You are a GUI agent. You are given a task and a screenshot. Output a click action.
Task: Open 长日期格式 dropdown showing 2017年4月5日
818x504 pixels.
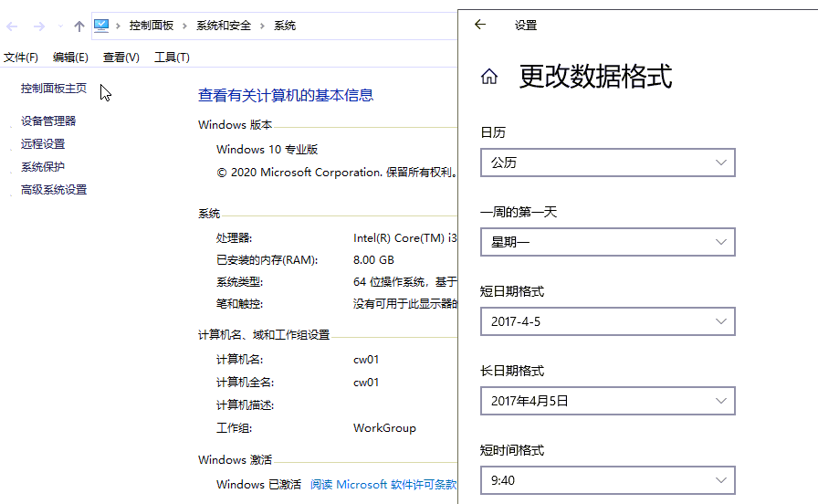608,401
